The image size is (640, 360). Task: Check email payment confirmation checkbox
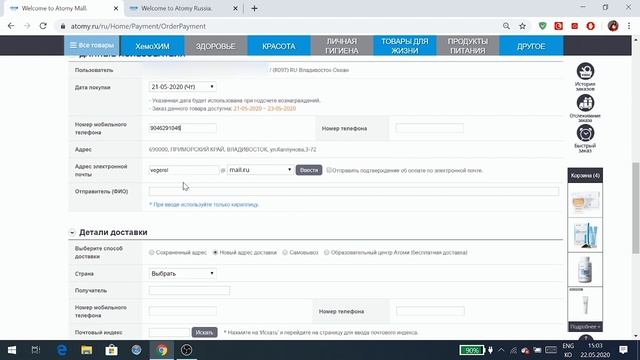[329, 170]
